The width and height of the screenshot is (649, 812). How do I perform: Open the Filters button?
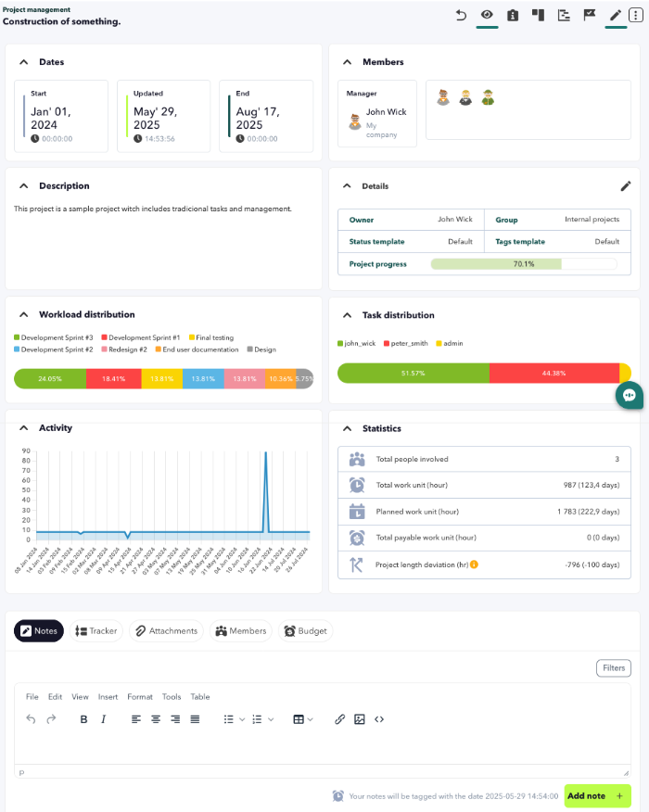click(614, 668)
